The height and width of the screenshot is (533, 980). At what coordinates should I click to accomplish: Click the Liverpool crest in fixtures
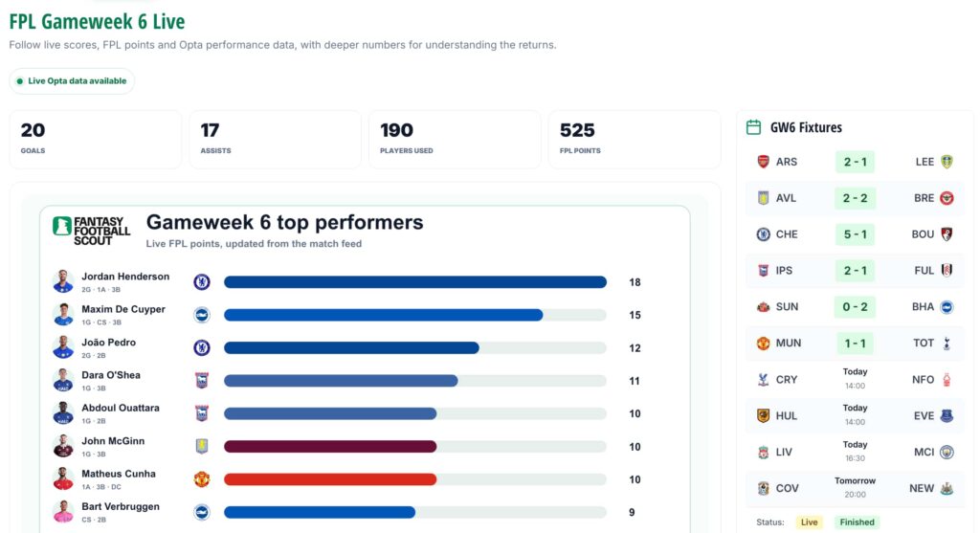pos(763,453)
